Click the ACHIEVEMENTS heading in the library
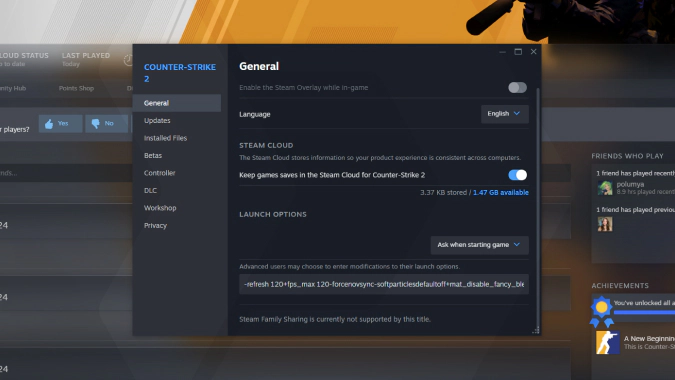The width and height of the screenshot is (675, 380). (x=620, y=286)
